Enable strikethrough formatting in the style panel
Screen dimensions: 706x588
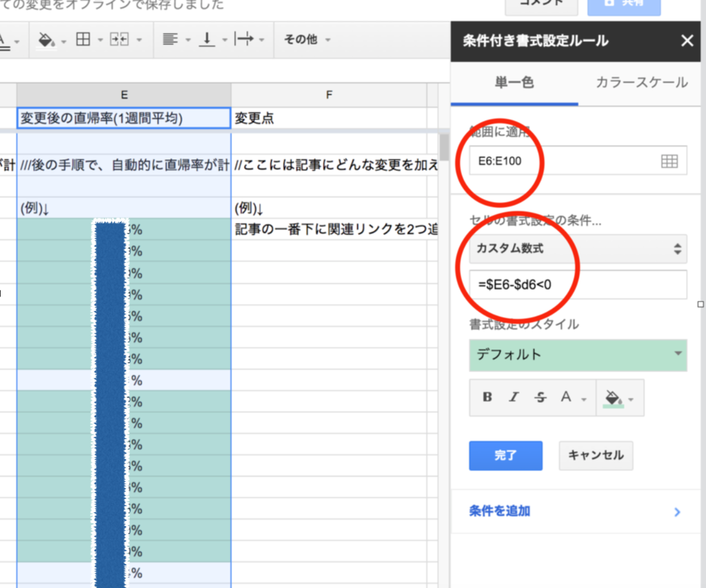click(x=541, y=397)
